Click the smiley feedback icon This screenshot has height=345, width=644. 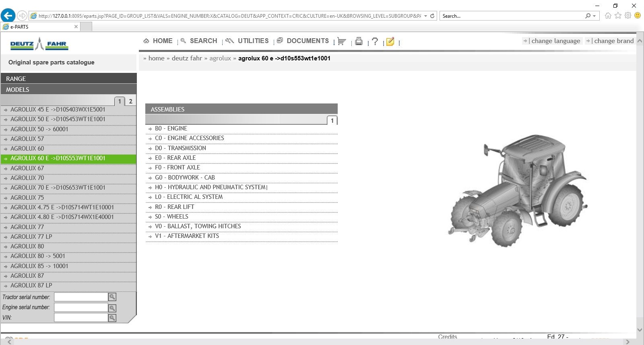click(x=638, y=15)
